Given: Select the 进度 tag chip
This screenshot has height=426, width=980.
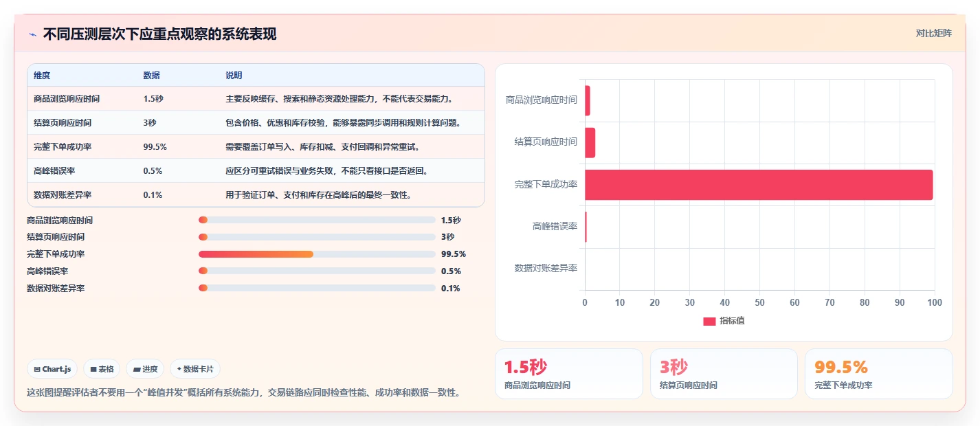Looking at the screenshot, I should 145,369.
